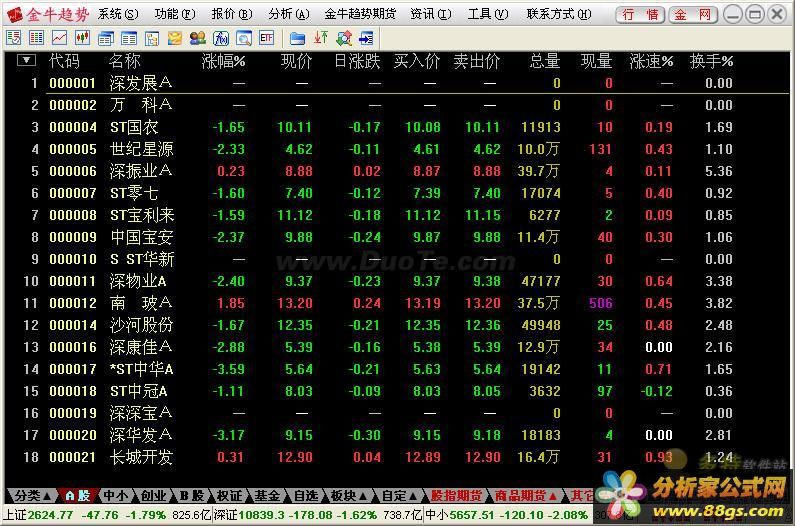Expand the 分类▲ bottom tab menu

pyautogui.click(x=32, y=495)
